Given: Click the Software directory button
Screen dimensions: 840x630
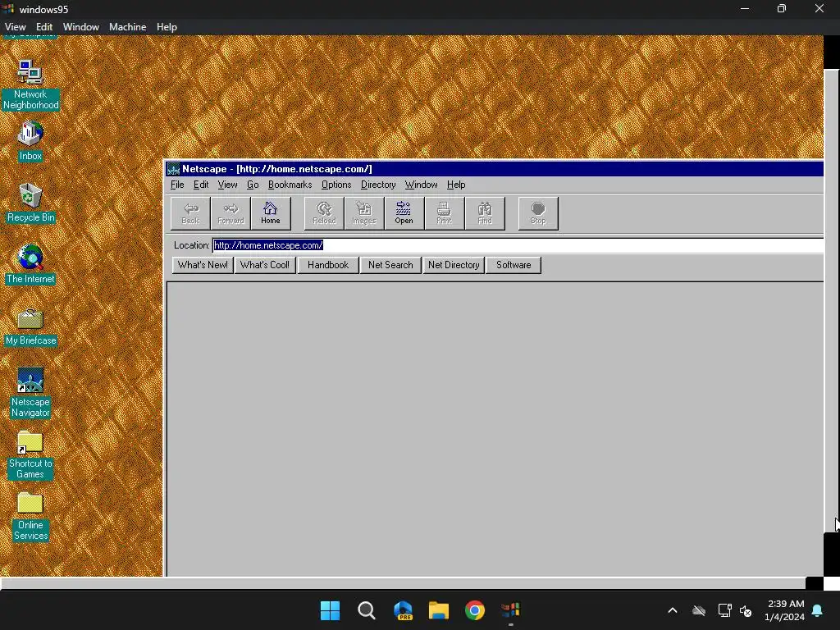Looking at the screenshot, I should click(x=514, y=265).
